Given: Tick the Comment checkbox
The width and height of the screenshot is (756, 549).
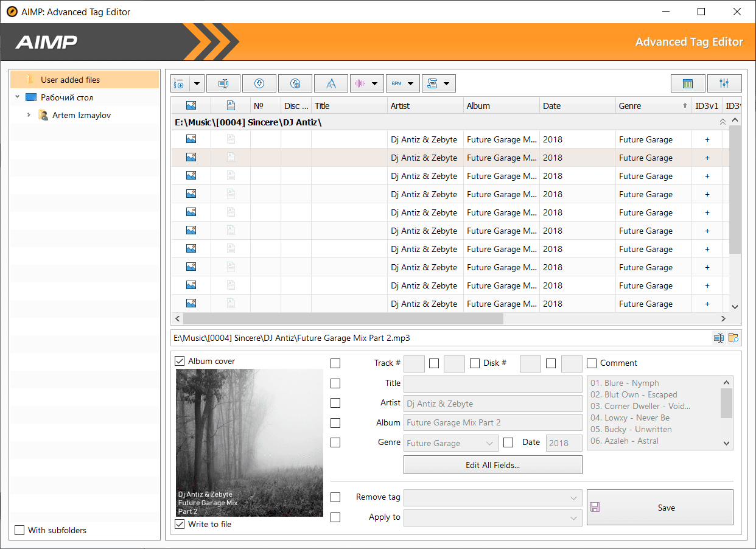Looking at the screenshot, I should pyautogui.click(x=592, y=363).
